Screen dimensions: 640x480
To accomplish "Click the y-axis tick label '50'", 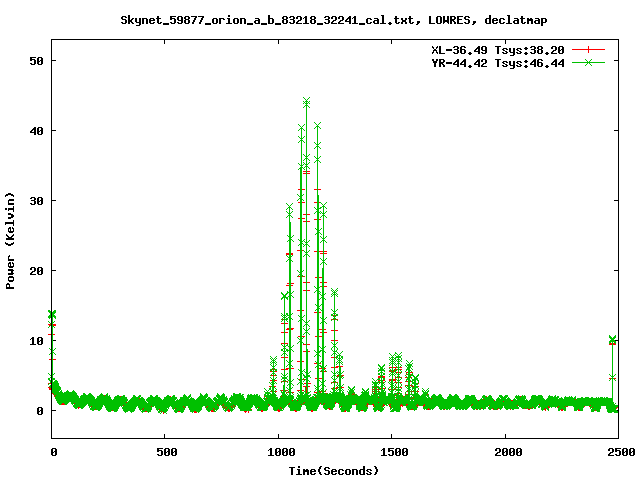I will (x=36, y=61).
